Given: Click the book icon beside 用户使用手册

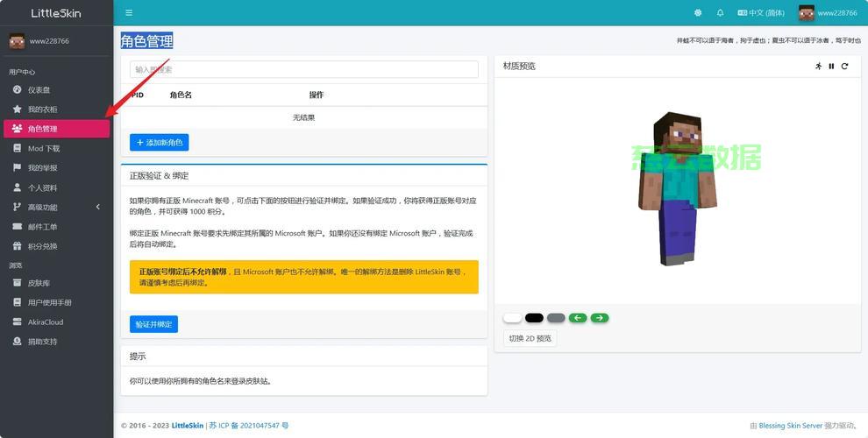Looking at the screenshot, I should (x=18, y=302).
